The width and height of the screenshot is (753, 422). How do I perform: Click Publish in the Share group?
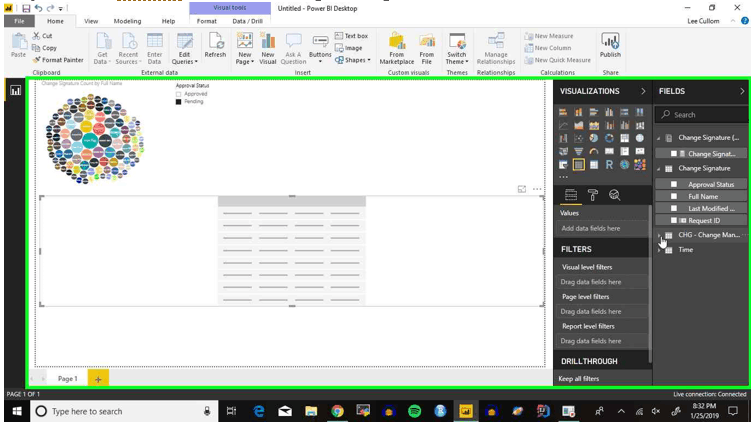pos(610,46)
